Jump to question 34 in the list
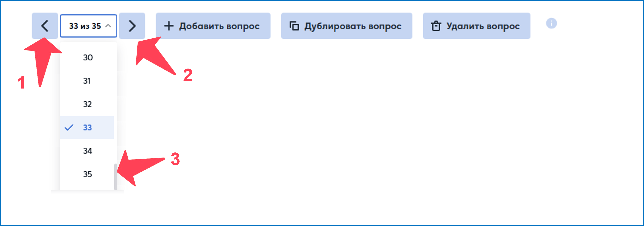 point(88,151)
